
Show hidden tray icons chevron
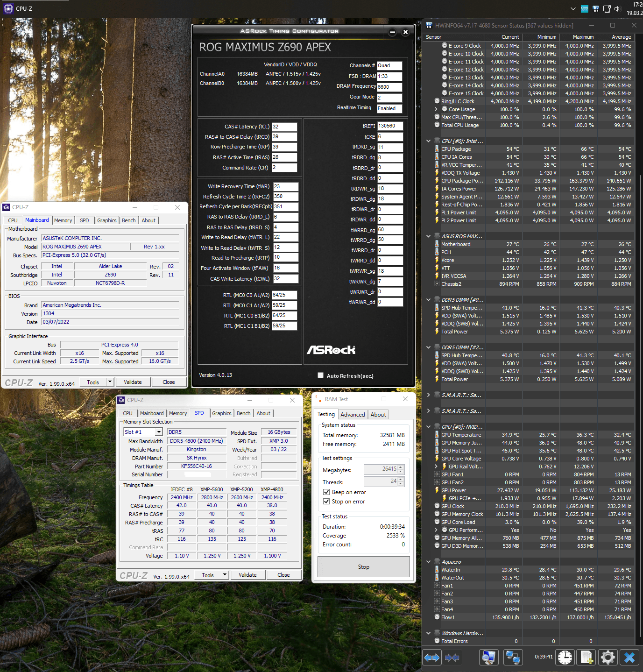(x=573, y=9)
